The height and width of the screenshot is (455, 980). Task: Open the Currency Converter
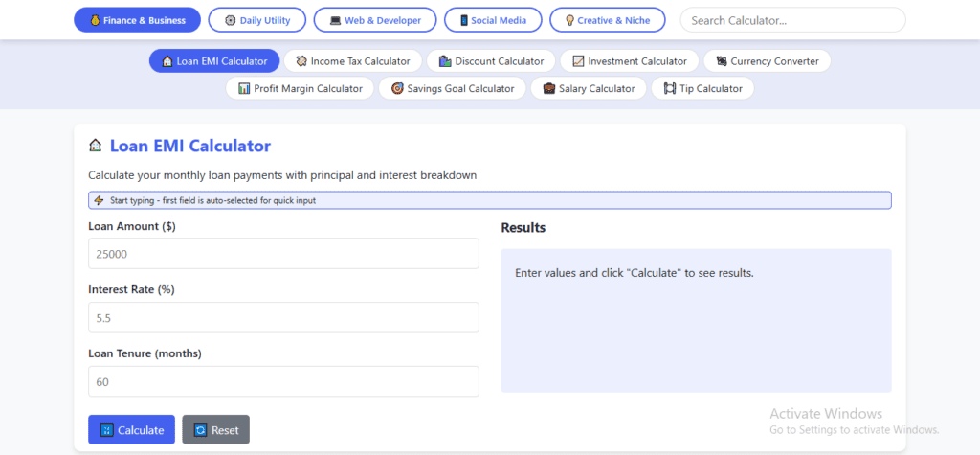[x=767, y=61]
